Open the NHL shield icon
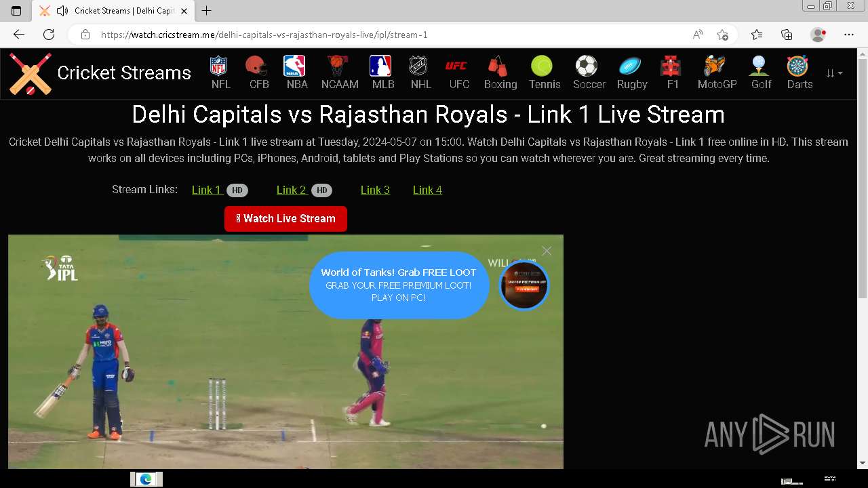 tap(418, 66)
